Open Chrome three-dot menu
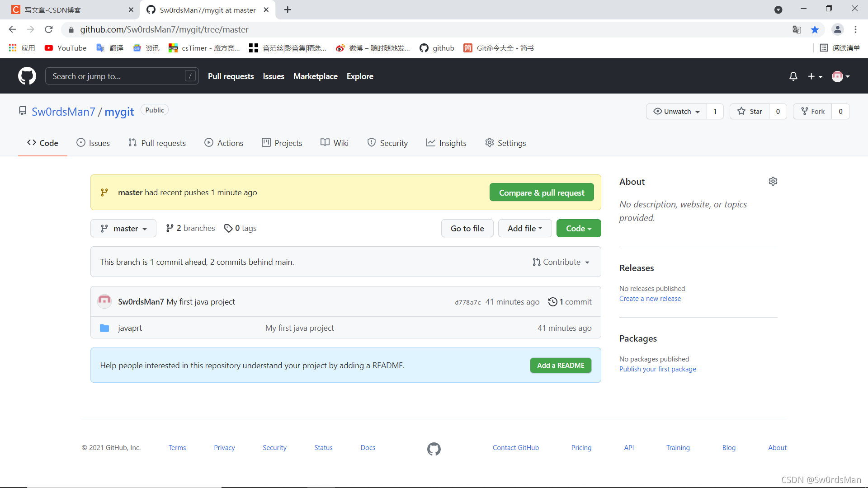 (x=855, y=29)
